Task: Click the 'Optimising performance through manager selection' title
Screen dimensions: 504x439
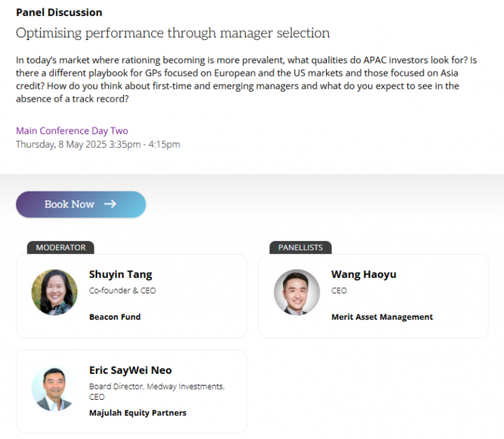Action: pos(173,33)
